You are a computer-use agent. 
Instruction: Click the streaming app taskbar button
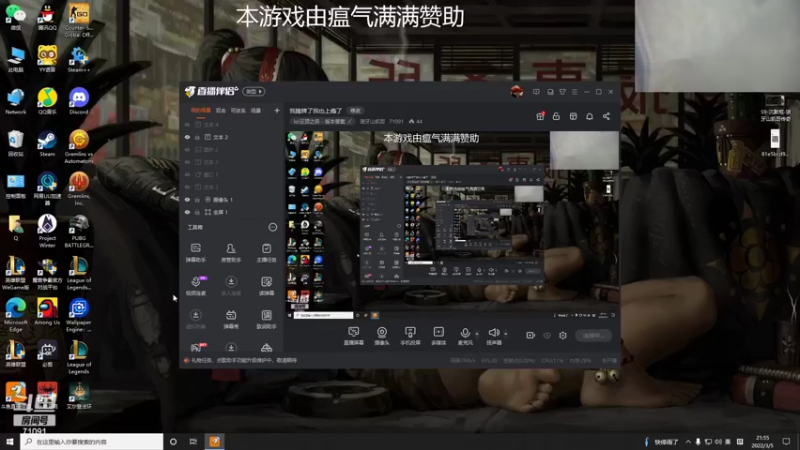click(x=215, y=441)
